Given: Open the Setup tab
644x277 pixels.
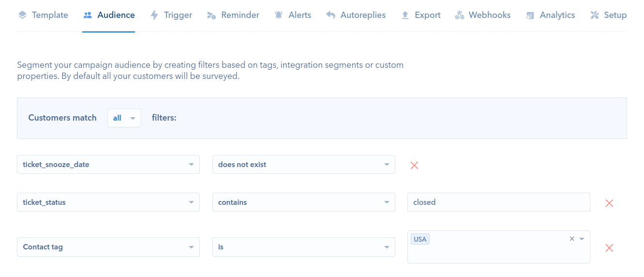Looking at the screenshot, I should [608, 15].
